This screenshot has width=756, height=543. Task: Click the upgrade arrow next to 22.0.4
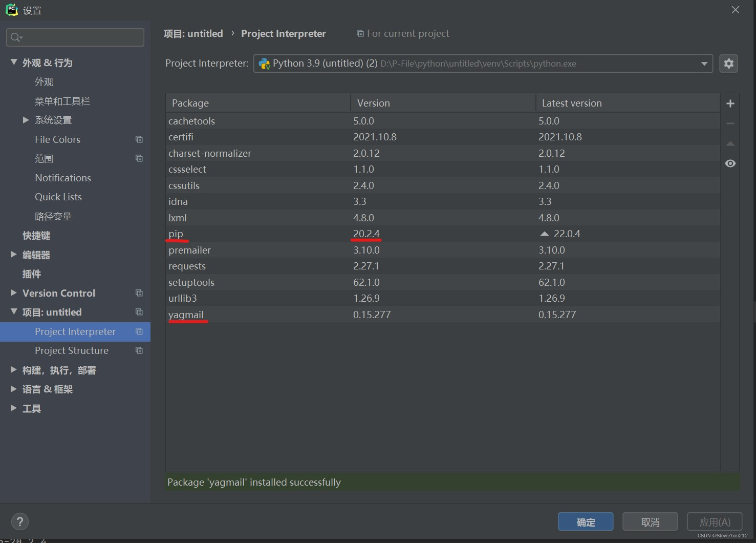point(545,234)
